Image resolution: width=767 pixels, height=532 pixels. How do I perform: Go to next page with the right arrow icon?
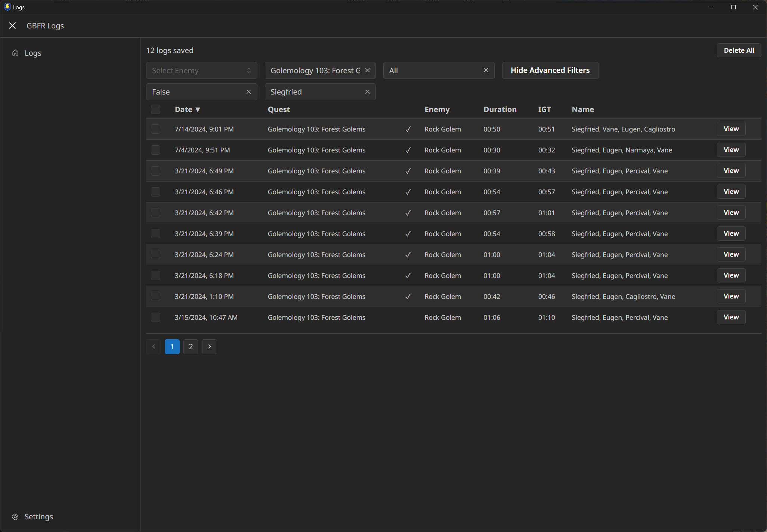pos(210,347)
